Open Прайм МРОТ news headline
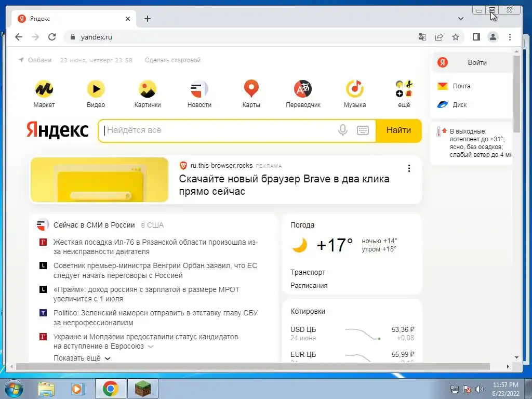 (x=147, y=294)
